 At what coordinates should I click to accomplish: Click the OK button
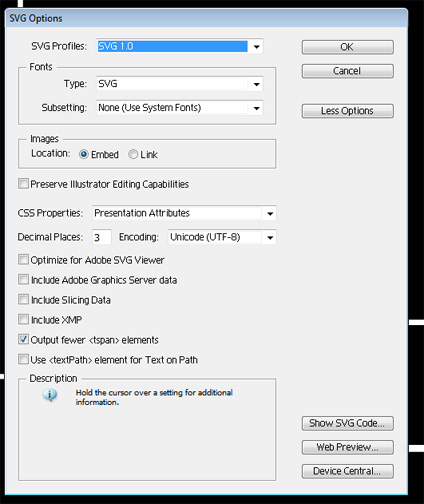point(348,47)
